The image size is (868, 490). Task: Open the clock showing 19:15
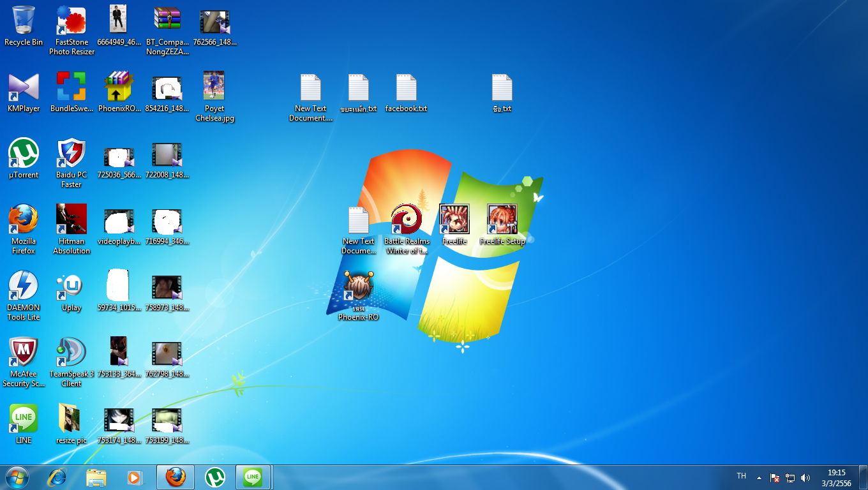click(x=836, y=478)
